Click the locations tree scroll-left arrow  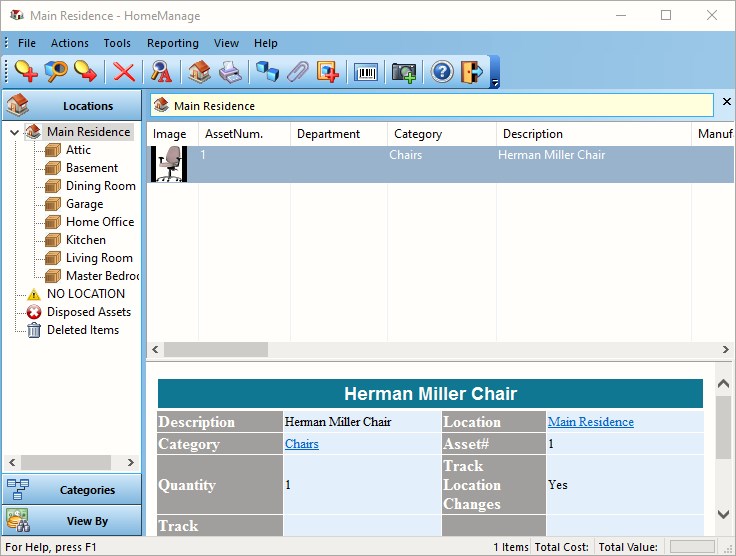pyautogui.click(x=13, y=463)
